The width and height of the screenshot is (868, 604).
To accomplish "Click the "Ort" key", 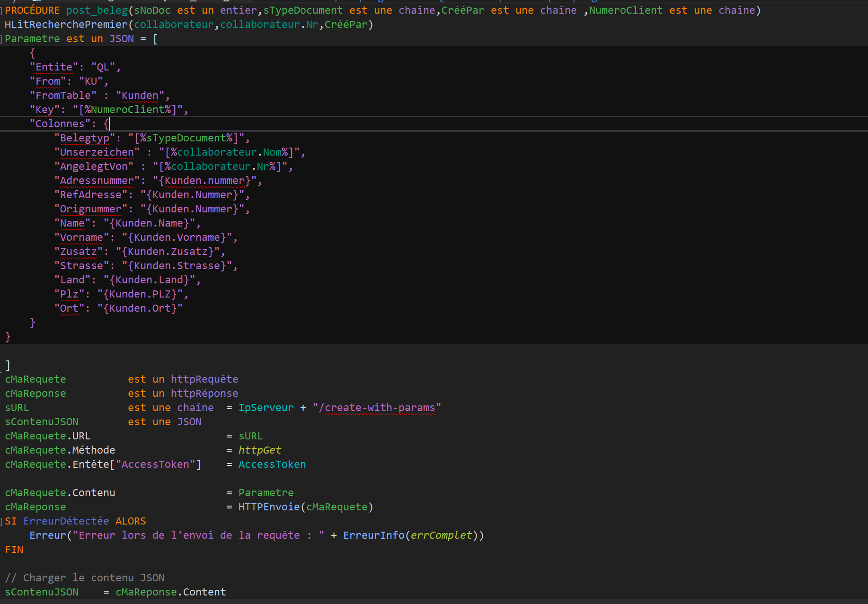I will [x=69, y=308].
